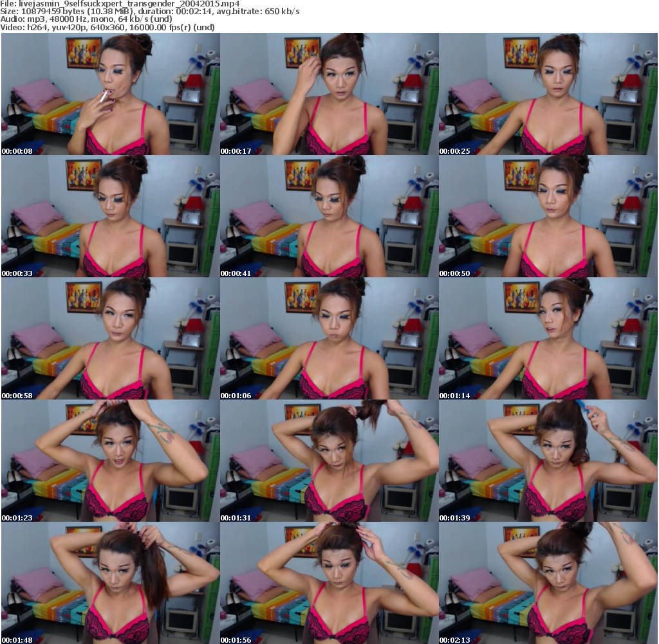Click the header line starting with File:
Screen dimensions: 659x644
(120, 4)
